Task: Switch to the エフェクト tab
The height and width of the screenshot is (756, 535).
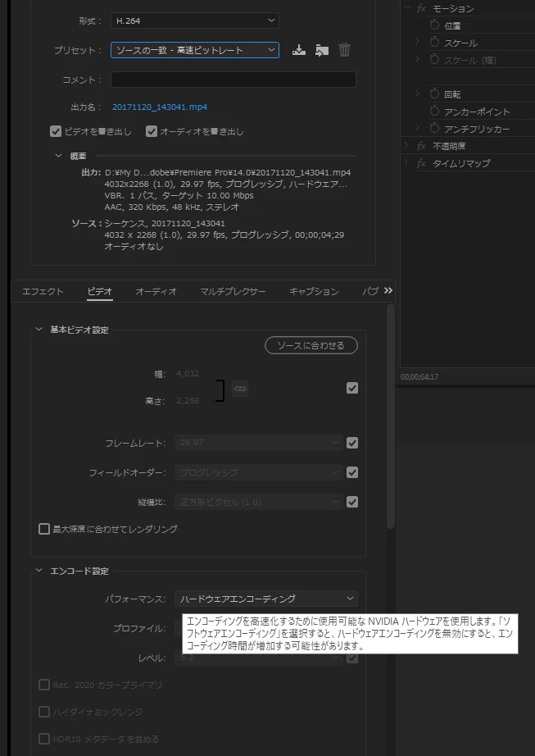Action: click(43, 291)
